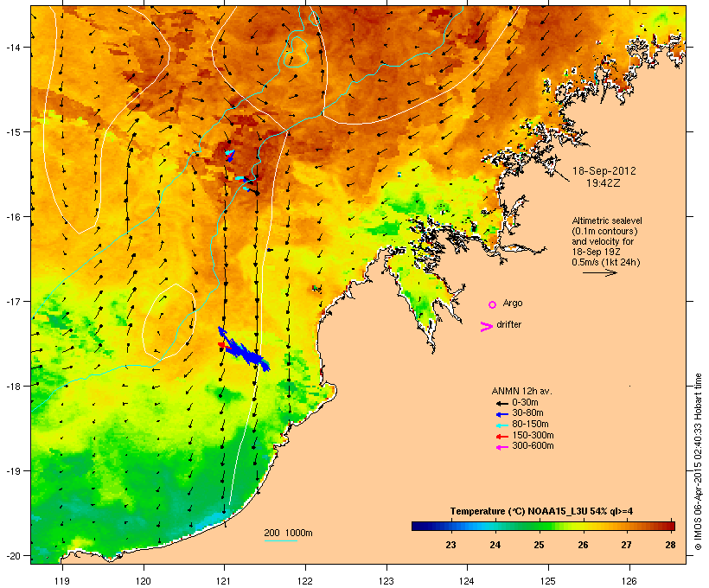709x588 pixels.
Task: Click longitude axis label '125'
Action: (x=548, y=581)
